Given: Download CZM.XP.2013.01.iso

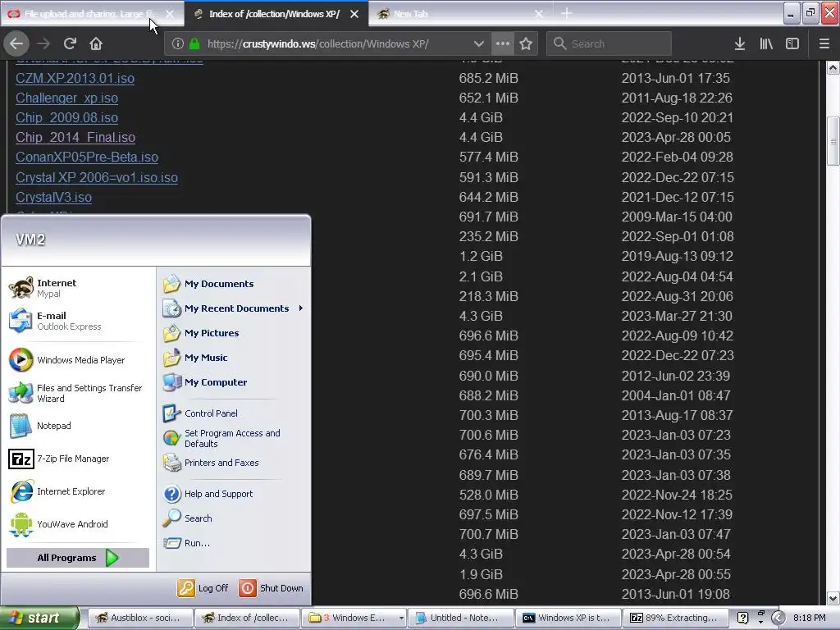Looking at the screenshot, I should point(75,78).
